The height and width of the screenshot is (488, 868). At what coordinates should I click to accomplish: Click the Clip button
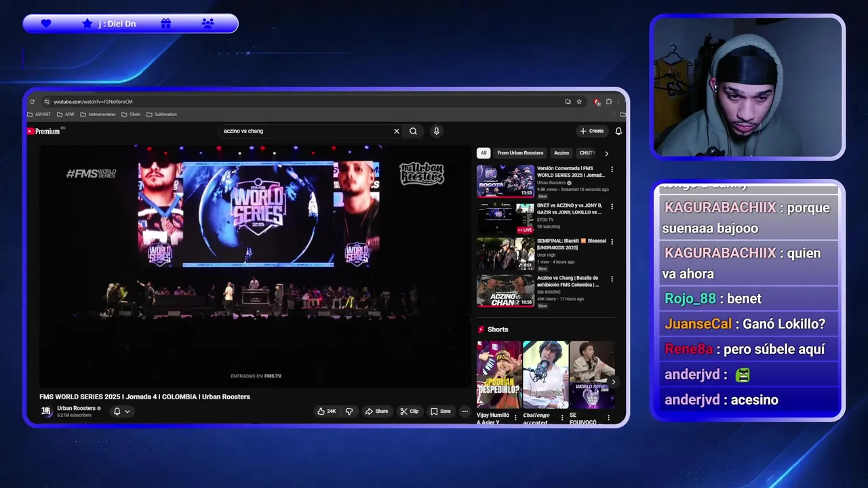[x=409, y=411]
